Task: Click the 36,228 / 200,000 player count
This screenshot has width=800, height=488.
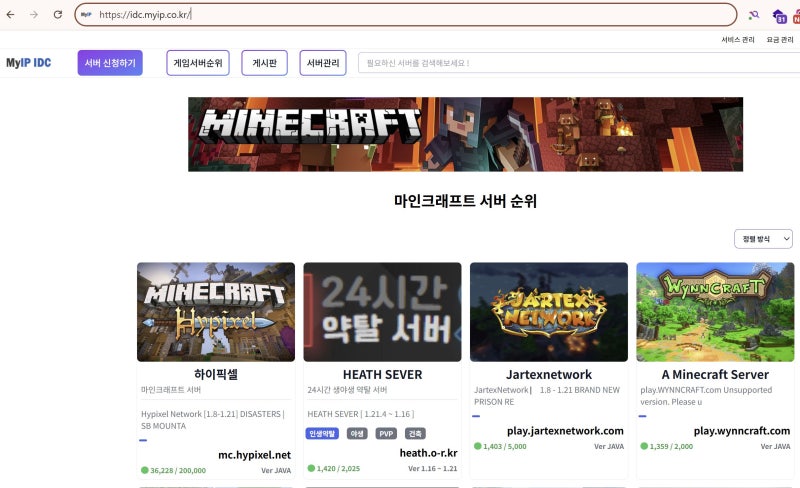Action: (178, 471)
